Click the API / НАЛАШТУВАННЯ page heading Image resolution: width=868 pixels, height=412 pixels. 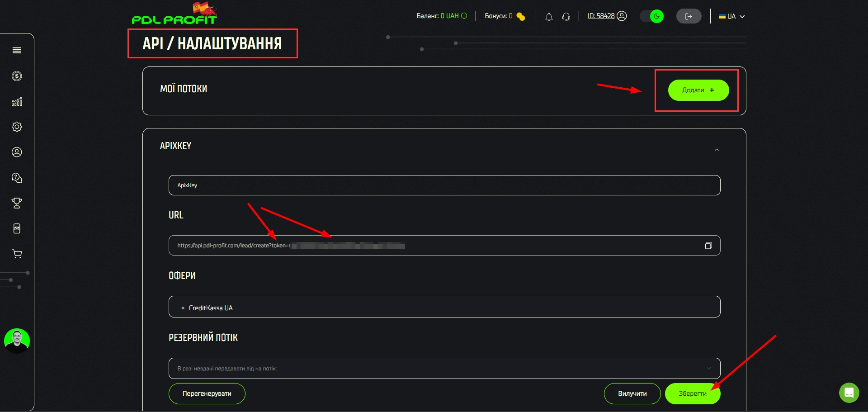pos(212,43)
